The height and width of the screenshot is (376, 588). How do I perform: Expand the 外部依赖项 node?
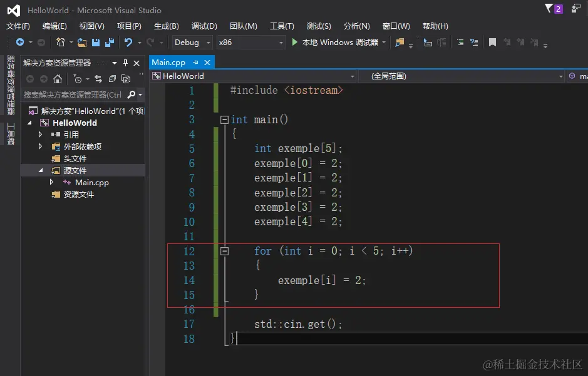(40, 146)
